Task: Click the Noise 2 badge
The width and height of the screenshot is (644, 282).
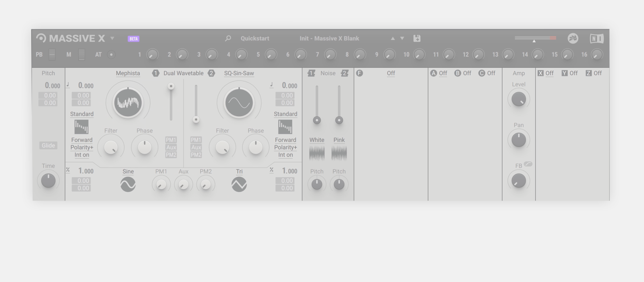Action: pyautogui.click(x=344, y=73)
